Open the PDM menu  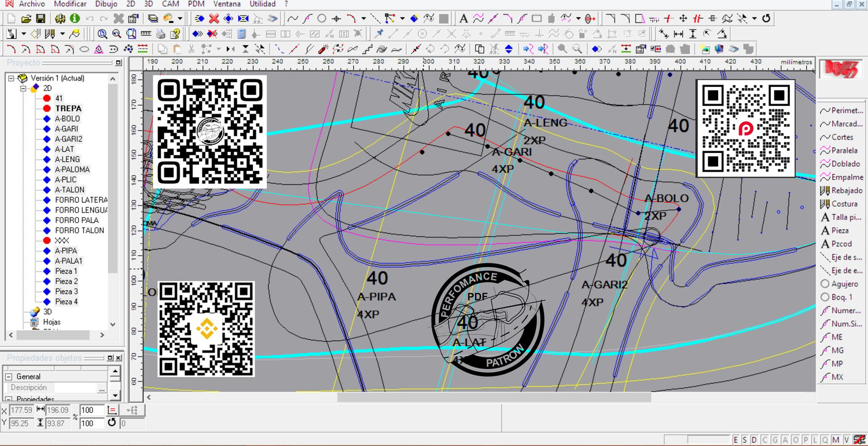tap(196, 4)
